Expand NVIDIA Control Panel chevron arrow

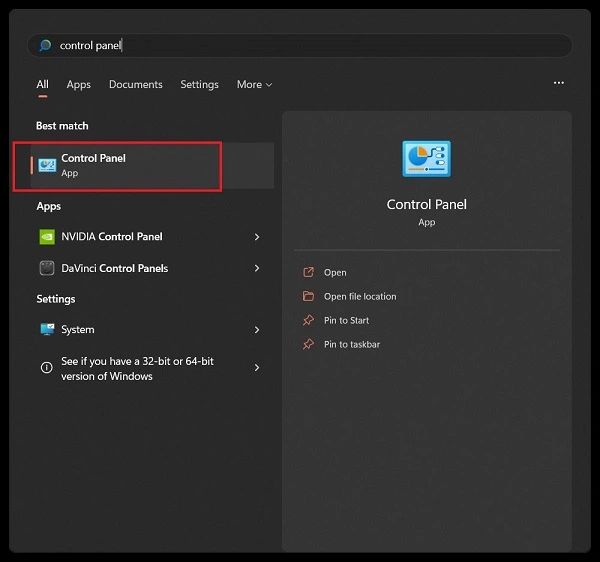[257, 237]
